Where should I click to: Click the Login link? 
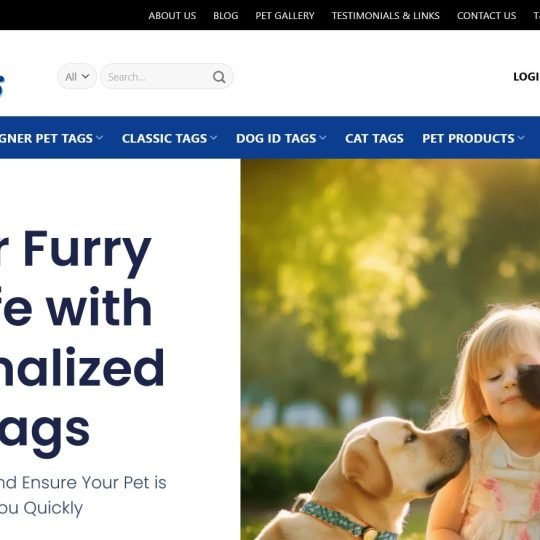pos(526,76)
